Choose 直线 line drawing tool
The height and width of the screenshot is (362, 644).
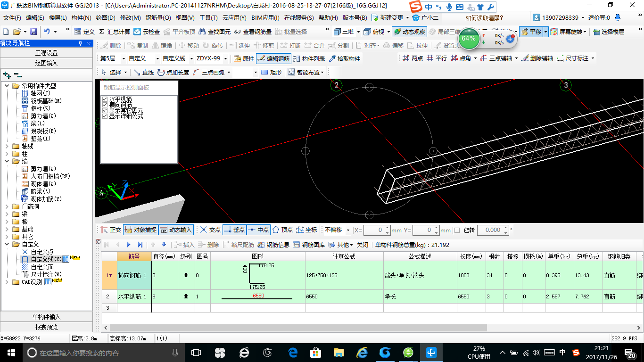click(x=144, y=72)
